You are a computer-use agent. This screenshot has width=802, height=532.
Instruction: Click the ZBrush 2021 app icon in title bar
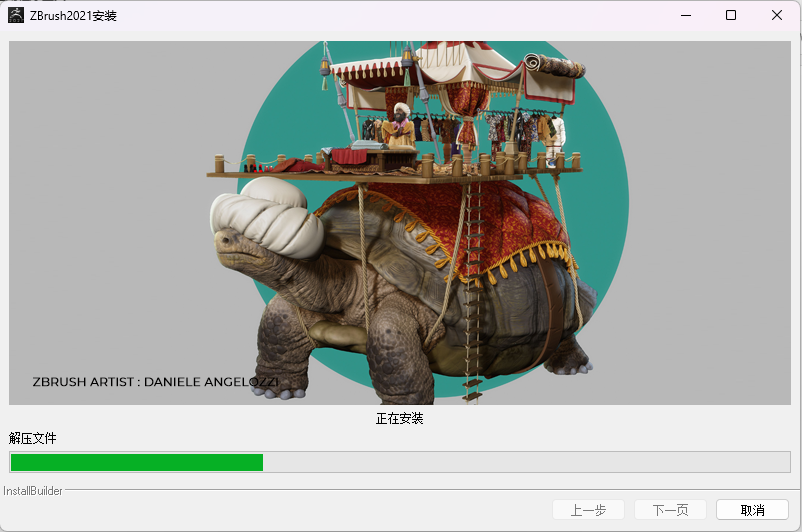[15, 15]
